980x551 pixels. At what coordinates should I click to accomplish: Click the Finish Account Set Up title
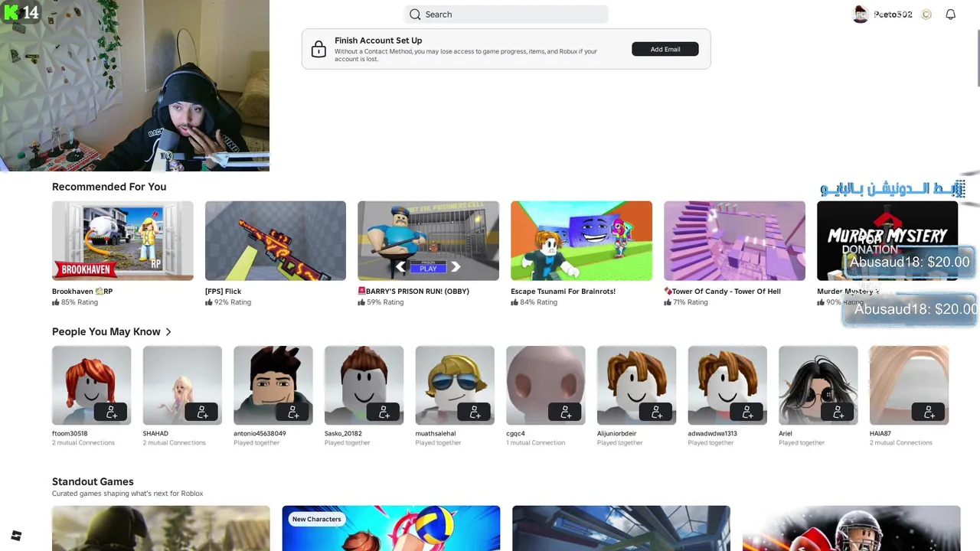point(378,40)
